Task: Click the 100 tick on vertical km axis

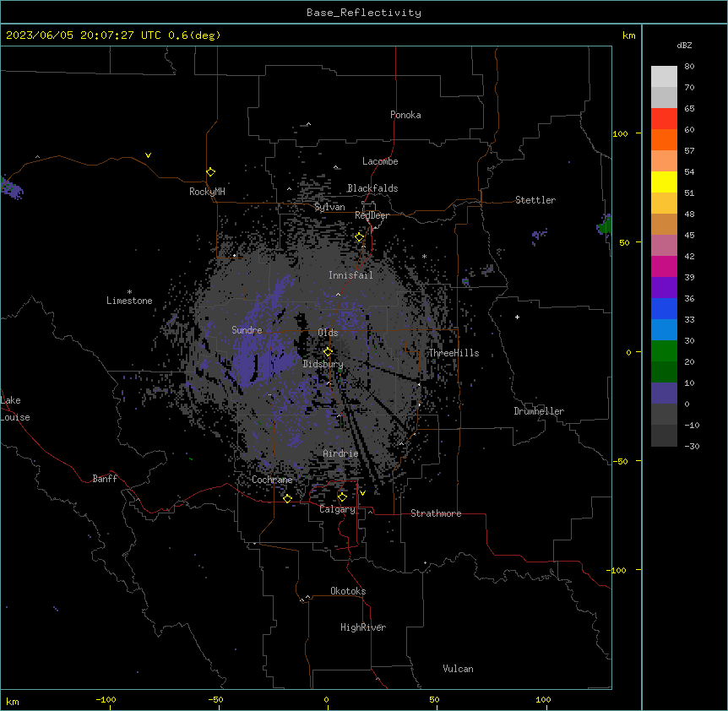Action: click(620, 133)
